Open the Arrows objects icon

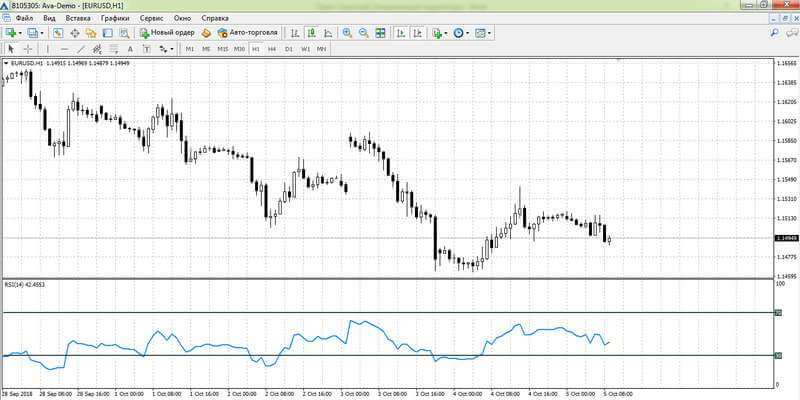tap(163, 49)
